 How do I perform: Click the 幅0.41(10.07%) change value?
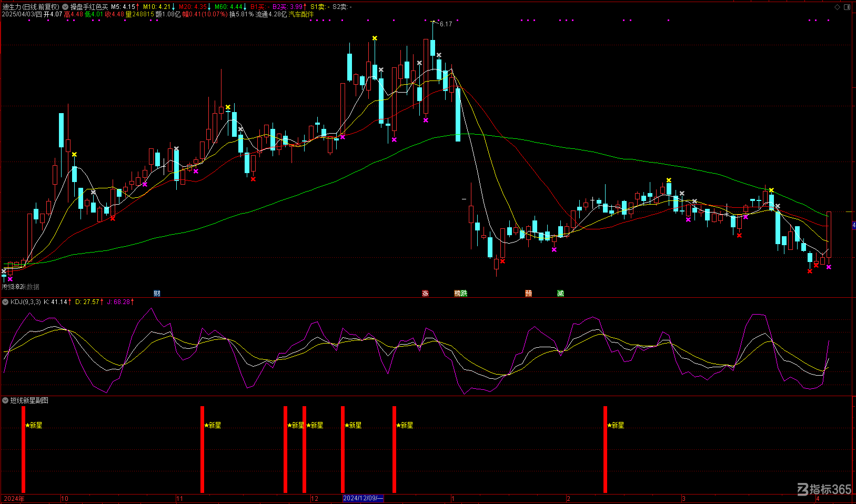coord(205,14)
